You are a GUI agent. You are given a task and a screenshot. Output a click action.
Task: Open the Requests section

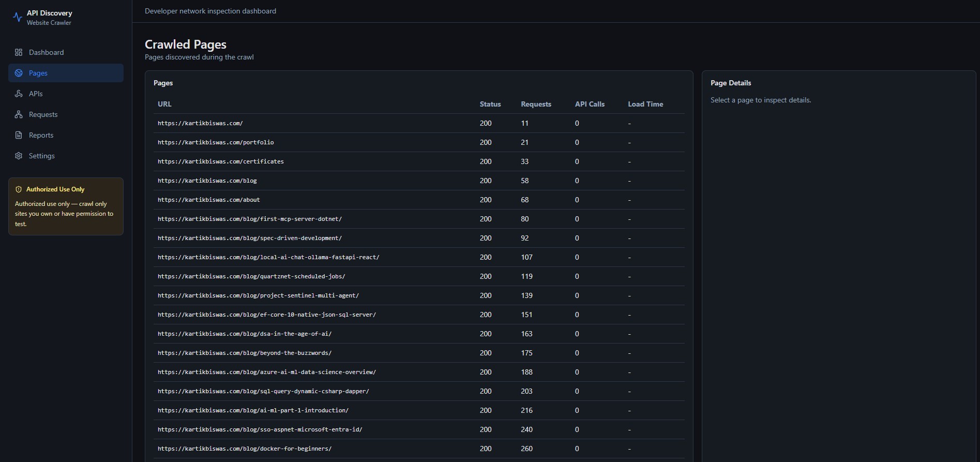point(66,114)
